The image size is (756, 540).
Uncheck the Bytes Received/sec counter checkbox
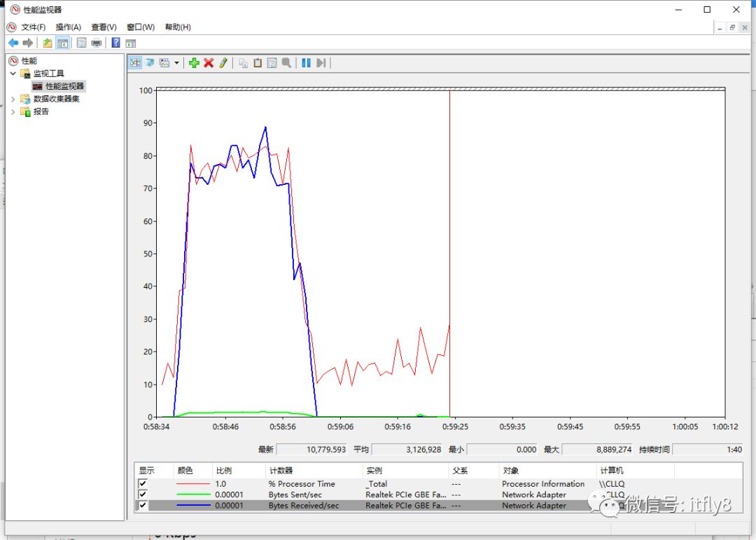pos(143,505)
